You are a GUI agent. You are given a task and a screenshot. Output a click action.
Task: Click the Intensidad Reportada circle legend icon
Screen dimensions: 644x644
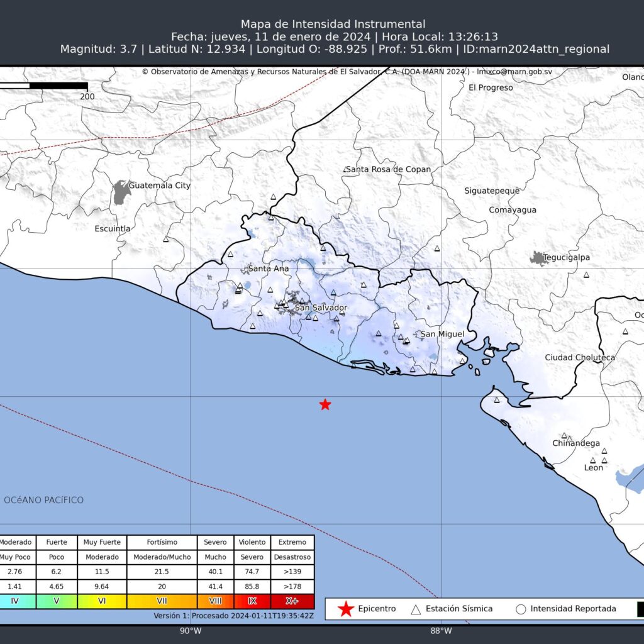pyautogui.click(x=520, y=609)
